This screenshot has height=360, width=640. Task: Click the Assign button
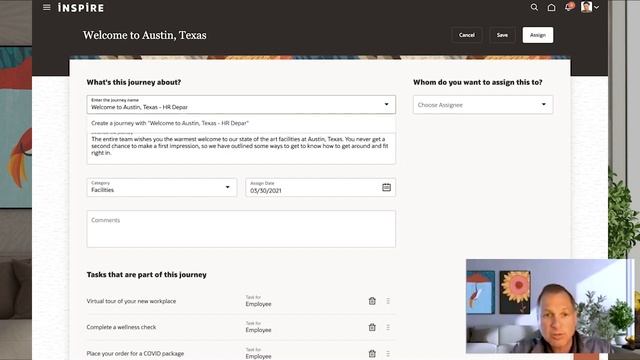click(x=538, y=35)
